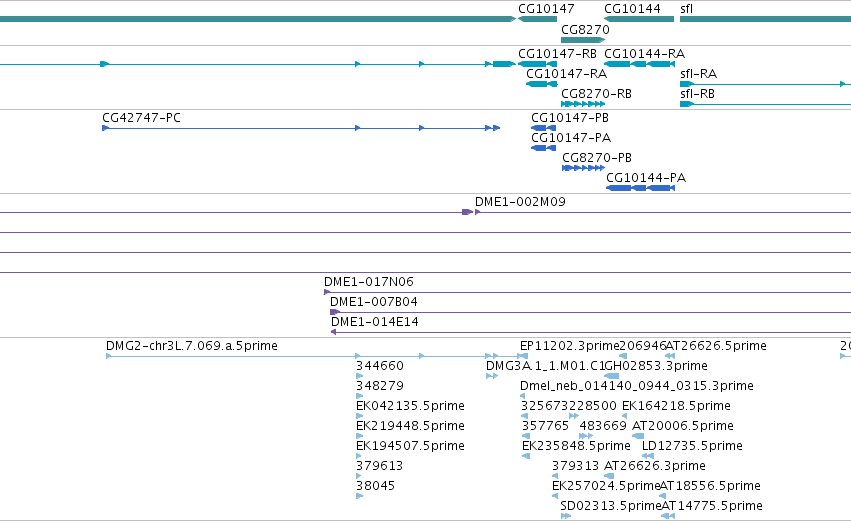
Task: Click the CG10147-PB protein label
Action: click(x=570, y=118)
